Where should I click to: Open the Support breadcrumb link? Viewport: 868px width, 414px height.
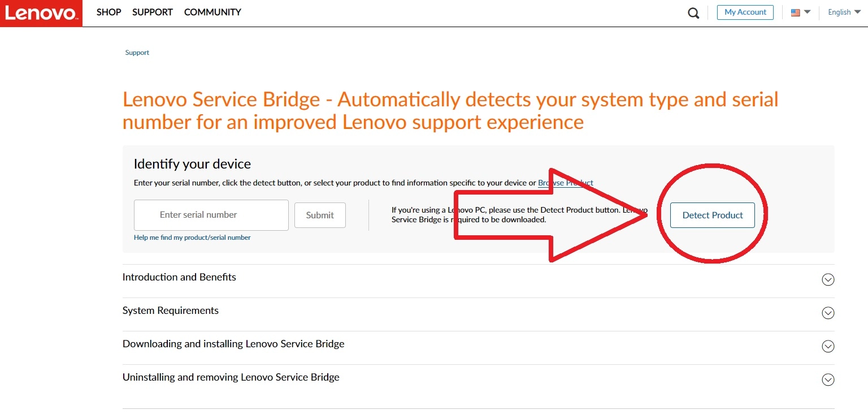pyautogui.click(x=137, y=53)
